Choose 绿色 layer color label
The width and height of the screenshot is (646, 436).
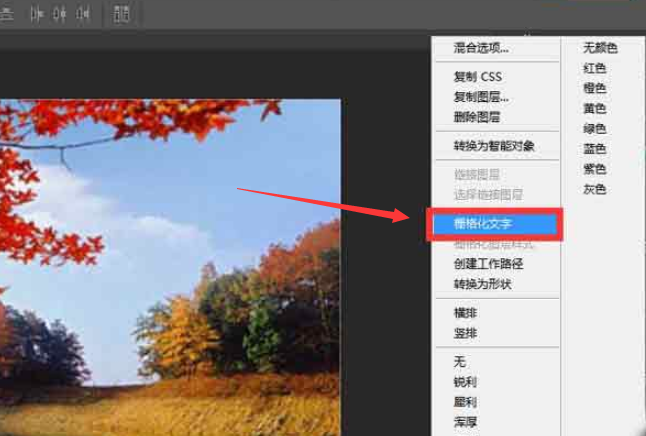pyautogui.click(x=595, y=129)
